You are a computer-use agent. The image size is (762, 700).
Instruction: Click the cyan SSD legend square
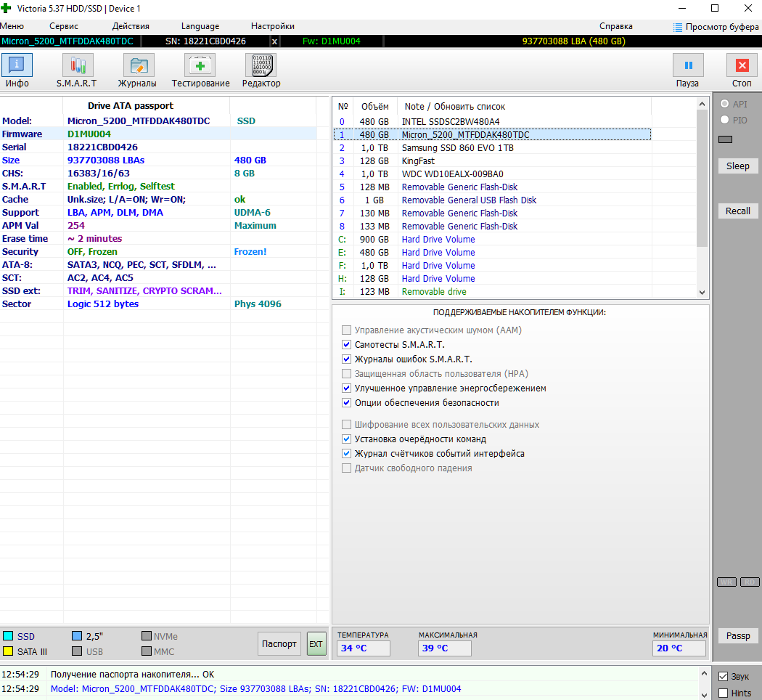point(8,636)
